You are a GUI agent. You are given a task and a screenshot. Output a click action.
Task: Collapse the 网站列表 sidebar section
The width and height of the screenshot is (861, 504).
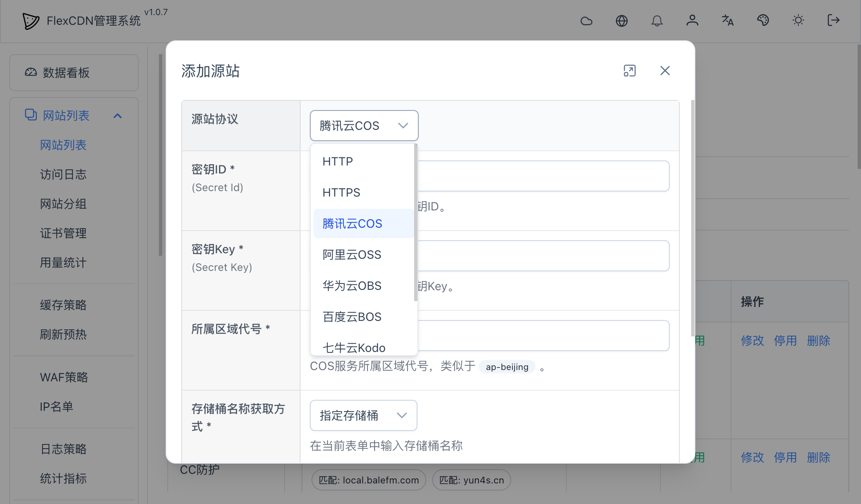[x=118, y=115]
